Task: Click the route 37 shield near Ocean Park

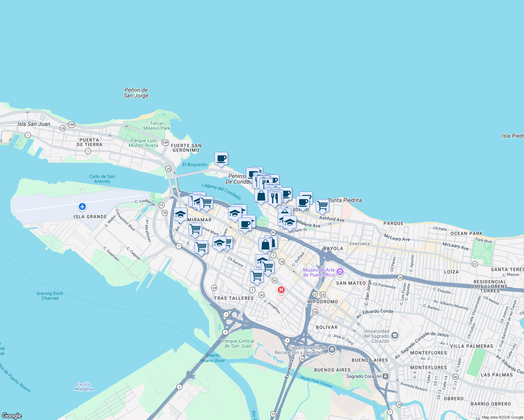Action: tap(475, 264)
